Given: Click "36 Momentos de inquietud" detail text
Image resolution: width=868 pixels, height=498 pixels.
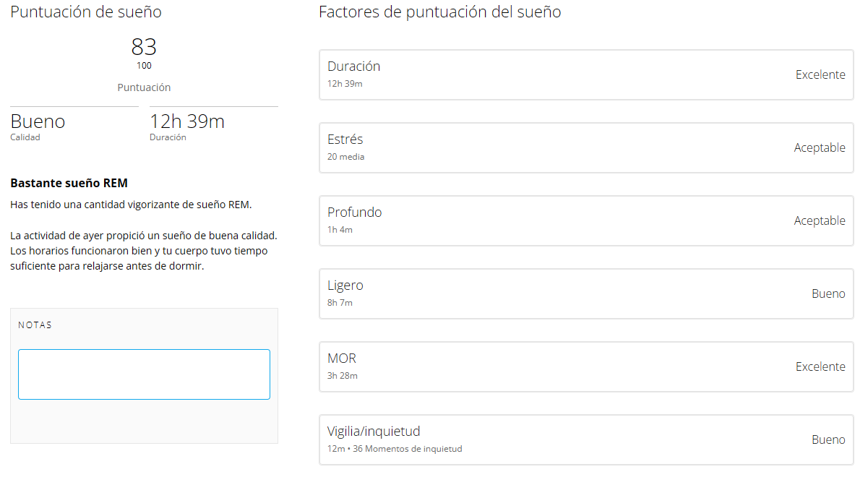Looking at the screenshot, I should [408, 449].
